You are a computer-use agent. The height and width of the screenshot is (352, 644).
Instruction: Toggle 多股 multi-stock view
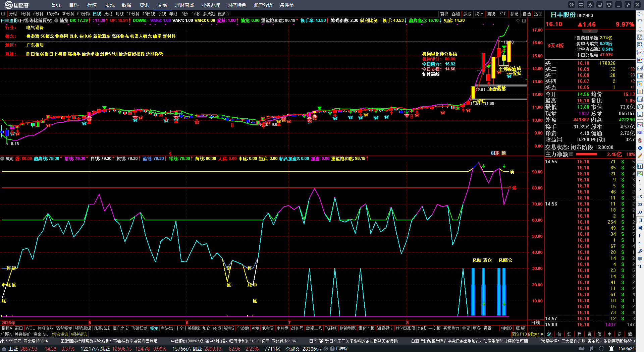click(467, 14)
